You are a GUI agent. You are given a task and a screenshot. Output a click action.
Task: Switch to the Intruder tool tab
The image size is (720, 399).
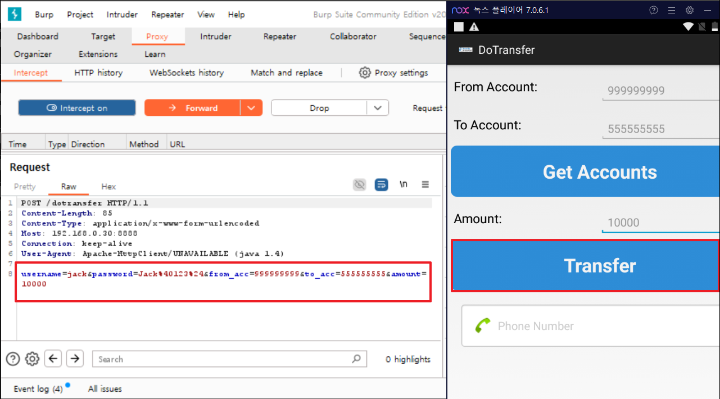(215, 36)
